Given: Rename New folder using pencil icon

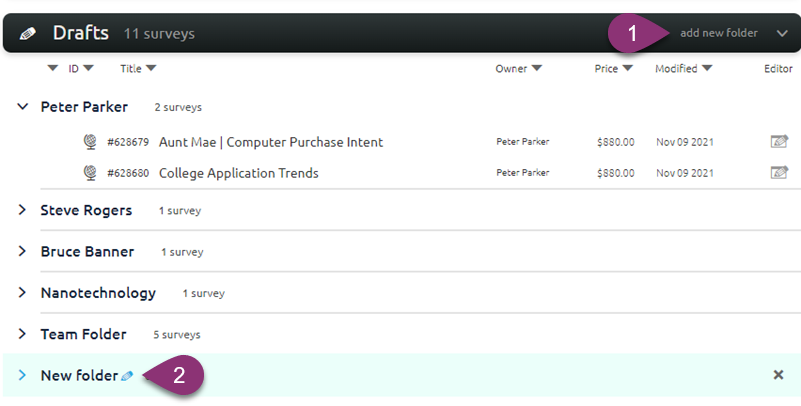Looking at the screenshot, I should coord(127,376).
